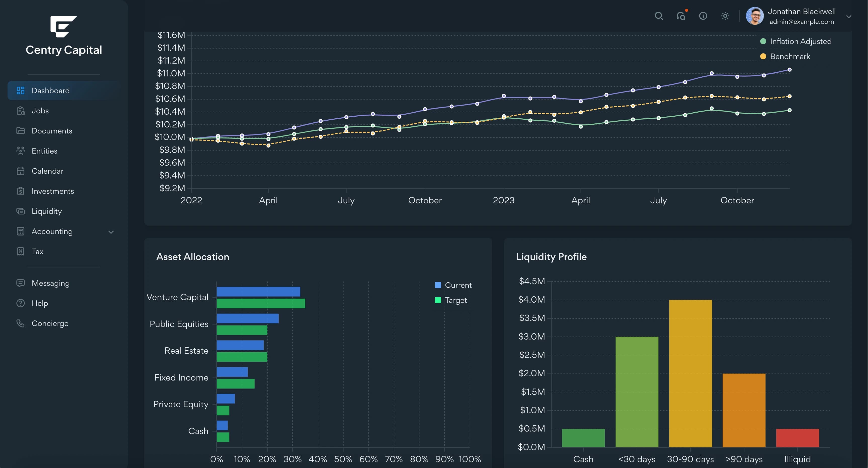Click the Public Equities axis label
This screenshot has height=468, width=868.
[179, 324]
